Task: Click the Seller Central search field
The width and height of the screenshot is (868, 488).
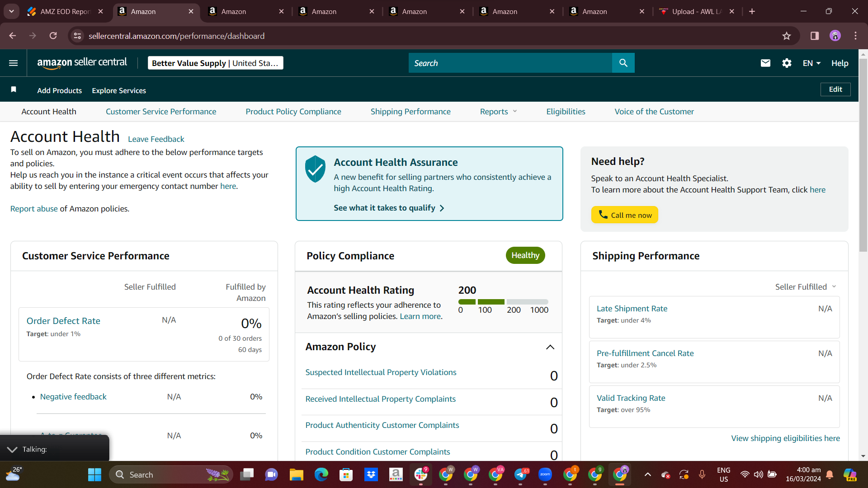Action: pyautogui.click(x=510, y=63)
